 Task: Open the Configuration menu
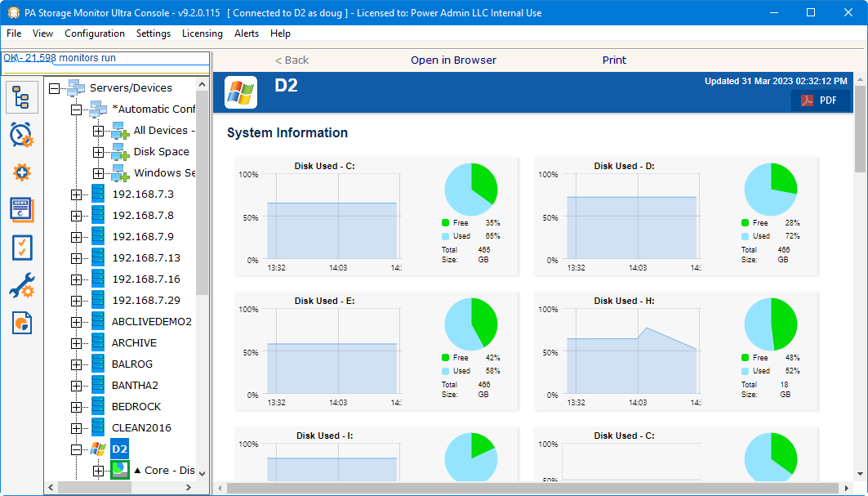[x=95, y=34]
